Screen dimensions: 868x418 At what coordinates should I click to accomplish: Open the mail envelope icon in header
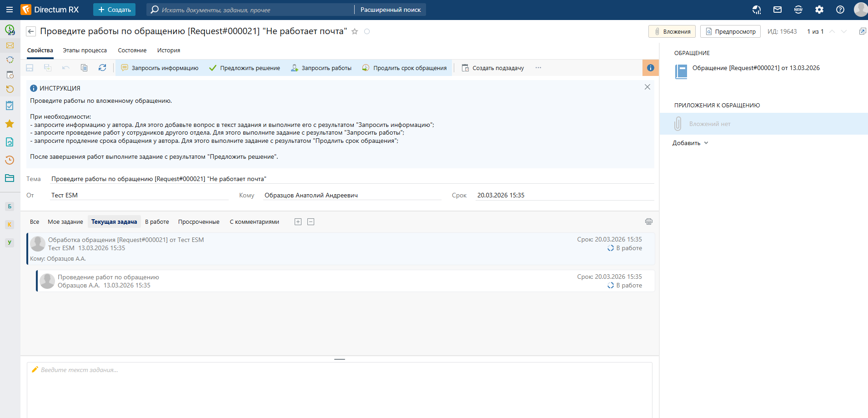778,10
